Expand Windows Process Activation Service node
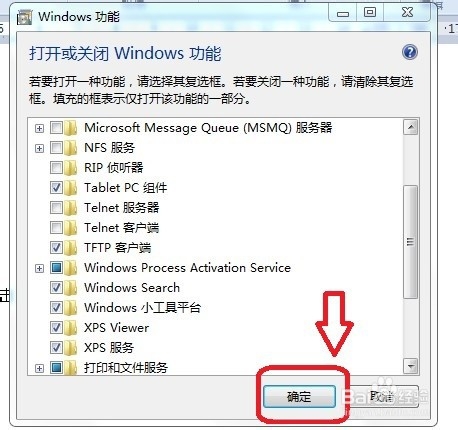Viewport: 458px width, 430px height. (x=39, y=268)
